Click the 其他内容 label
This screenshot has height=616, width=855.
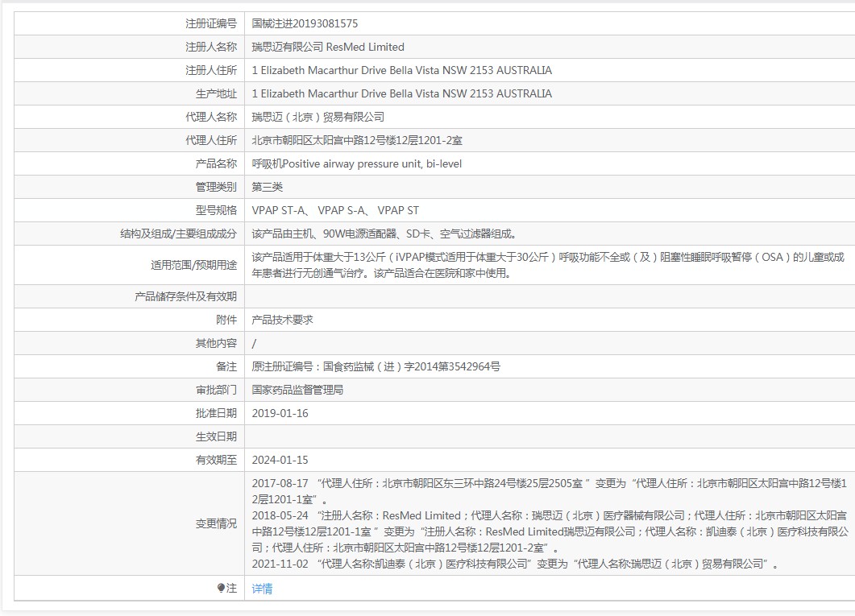tap(217, 344)
